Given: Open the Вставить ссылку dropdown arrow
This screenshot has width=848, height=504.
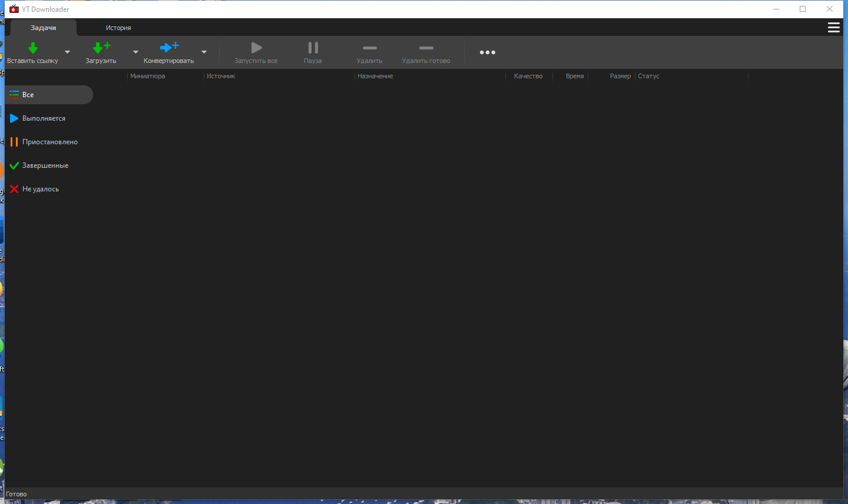Looking at the screenshot, I should click(x=67, y=52).
